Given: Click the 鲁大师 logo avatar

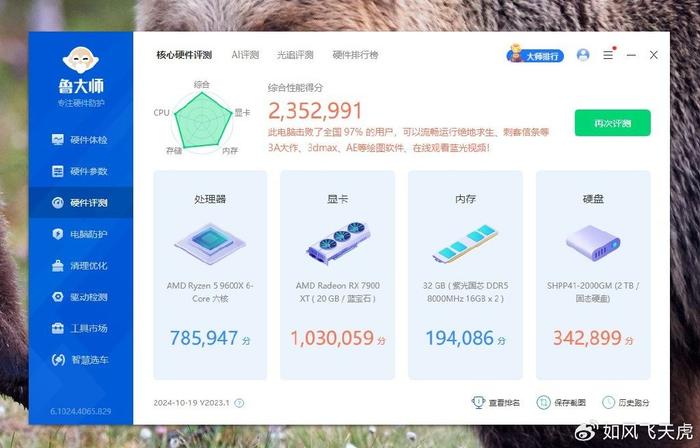Looking at the screenshot, I should (x=80, y=60).
